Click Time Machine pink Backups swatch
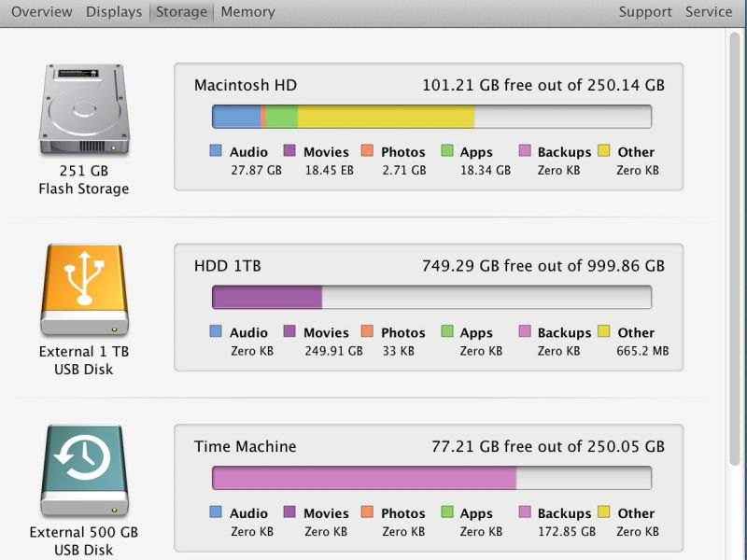Viewport: 747px width, 560px height. (525, 511)
